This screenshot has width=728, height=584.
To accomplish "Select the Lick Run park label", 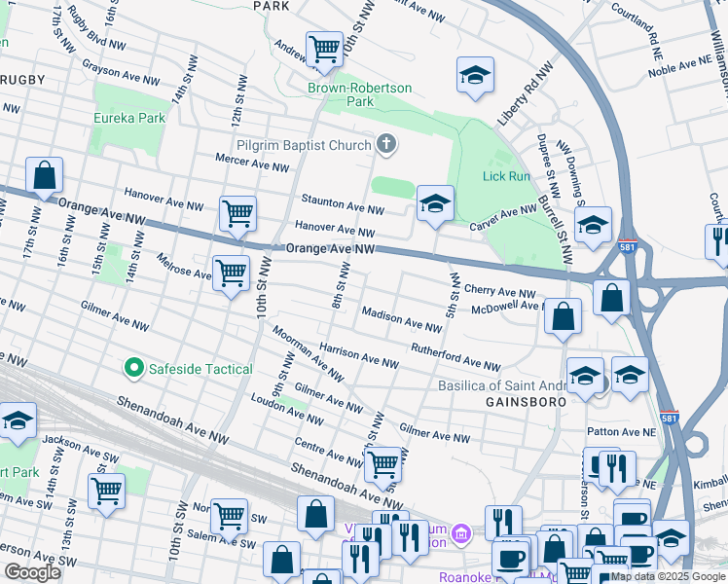I will 506,176.
